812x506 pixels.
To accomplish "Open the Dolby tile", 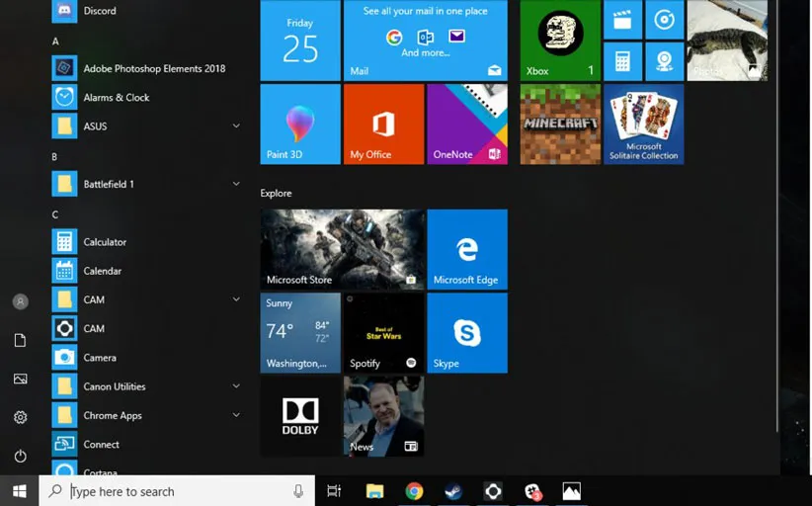I will (300, 416).
